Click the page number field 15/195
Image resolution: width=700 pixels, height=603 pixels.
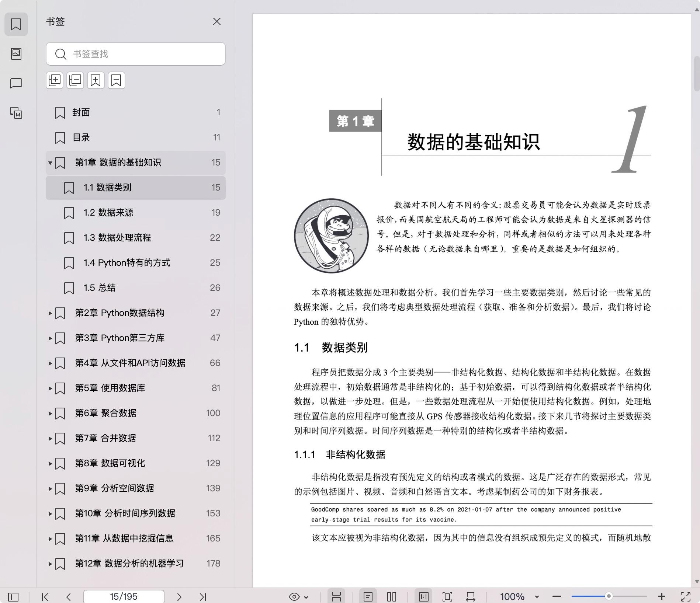(124, 597)
